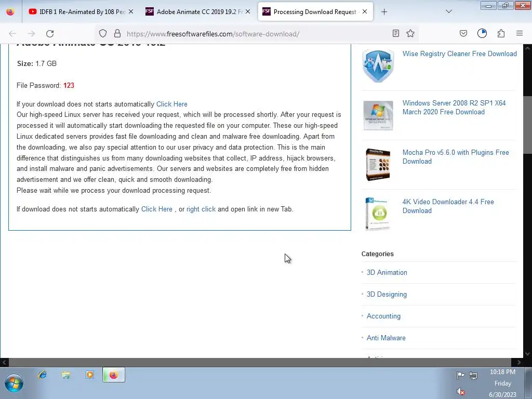Close the Adobe Animate CC 2019 tab
This screenshot has width=532, height=399.
248,11
